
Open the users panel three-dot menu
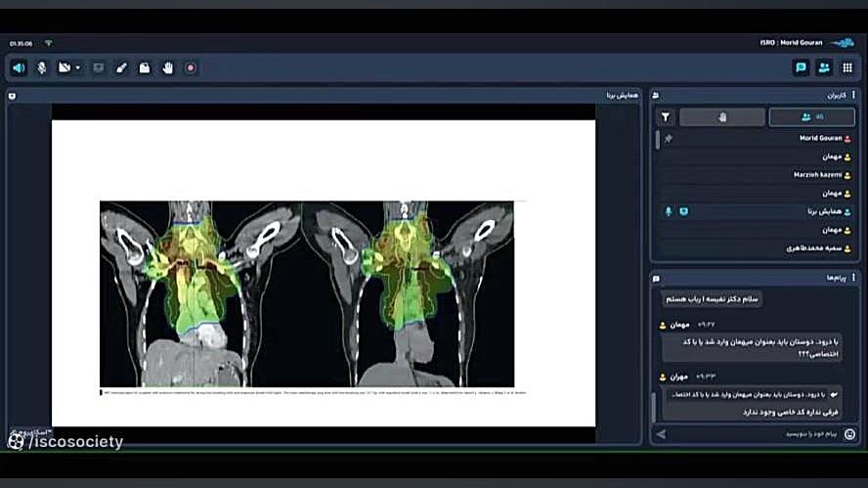[853, 95]
